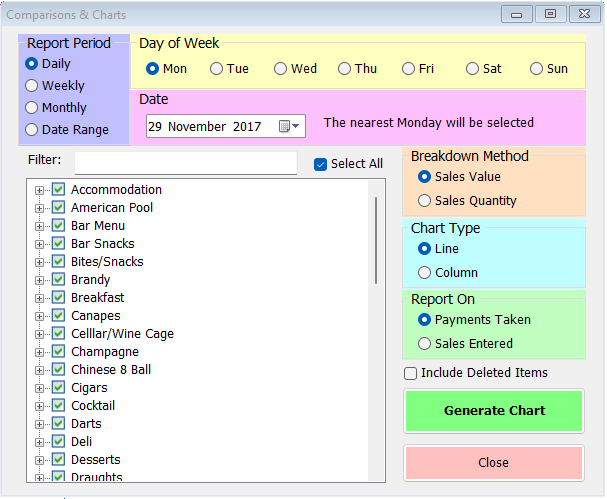Expand the Accommodation tree node
The image size is (607, 499).
[39, 190]
